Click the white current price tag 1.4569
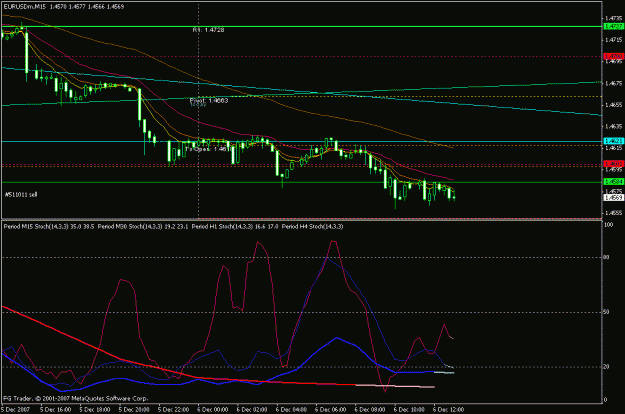The width and height of the screenshot is (625, 414). (613, 198)
